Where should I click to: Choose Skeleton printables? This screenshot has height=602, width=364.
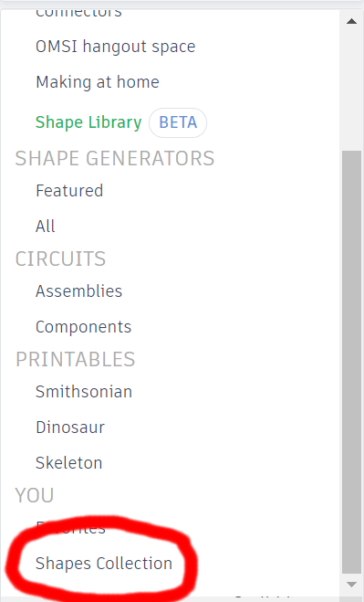click(x=69, y=462)
